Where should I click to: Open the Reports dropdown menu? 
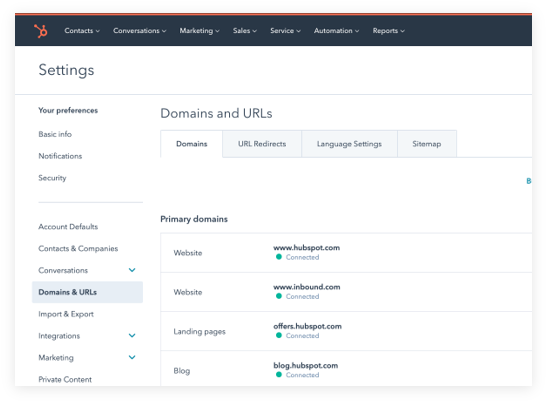coord(389,31)
